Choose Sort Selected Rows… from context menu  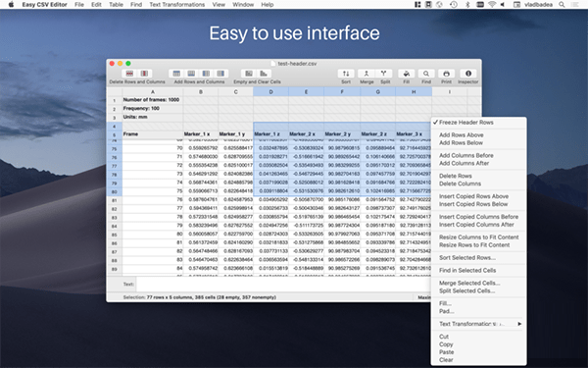click(479, 257)
